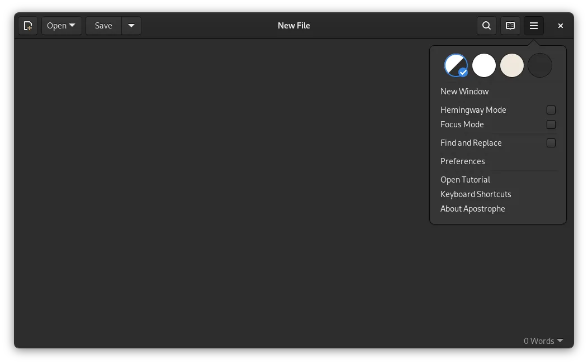Screen dimensions: 588x364
Task: Click Open Tutorial menu entry
Action: [x=465, y=180]
